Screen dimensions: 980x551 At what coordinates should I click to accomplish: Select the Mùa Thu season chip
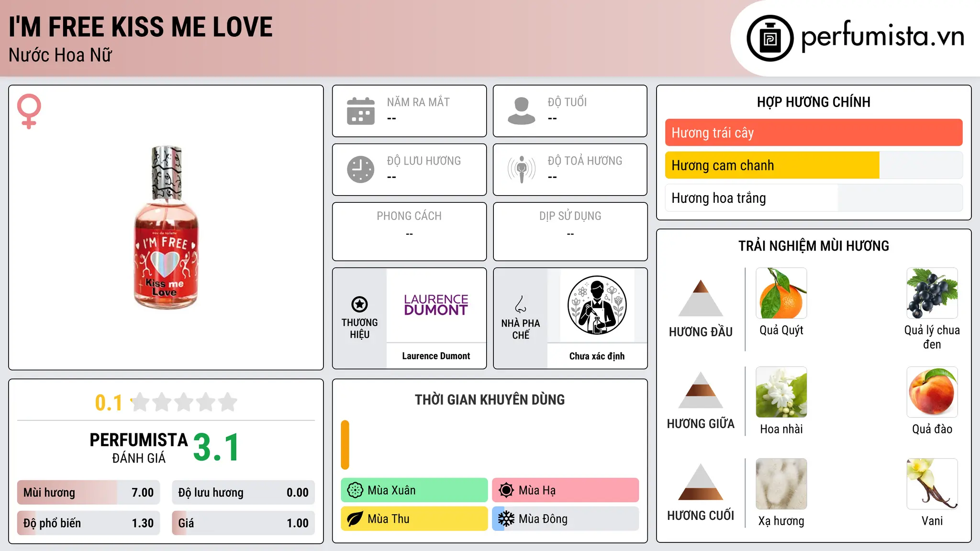414,519
